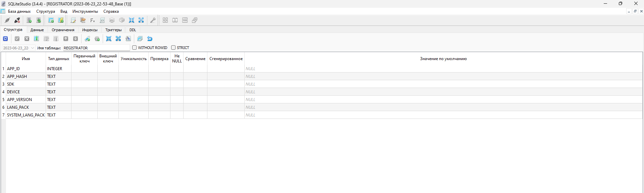Click the disconnect from database icon
Image resolution: width=644 pixels, height=193 pixels.
(x=17, y=20)
